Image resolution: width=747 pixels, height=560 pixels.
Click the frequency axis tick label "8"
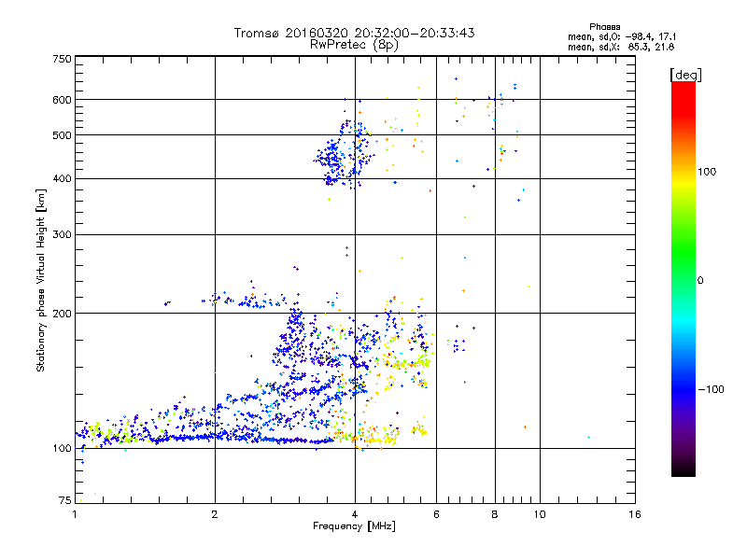[x=495, y=514]
